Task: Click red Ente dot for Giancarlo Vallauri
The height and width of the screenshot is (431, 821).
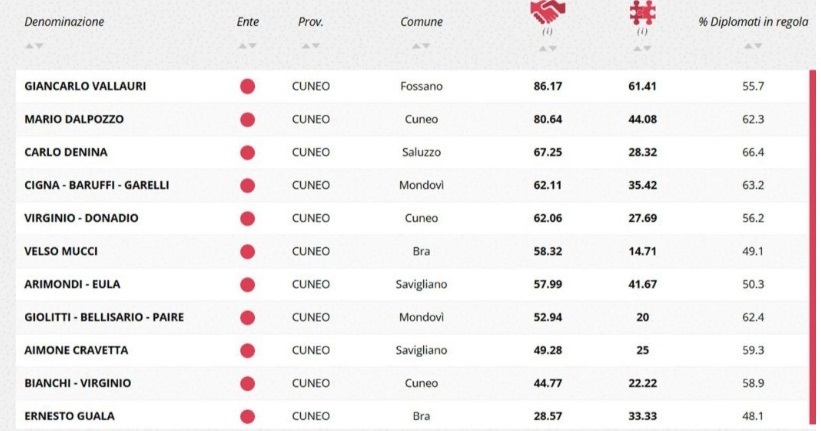Action: [247, 87]
